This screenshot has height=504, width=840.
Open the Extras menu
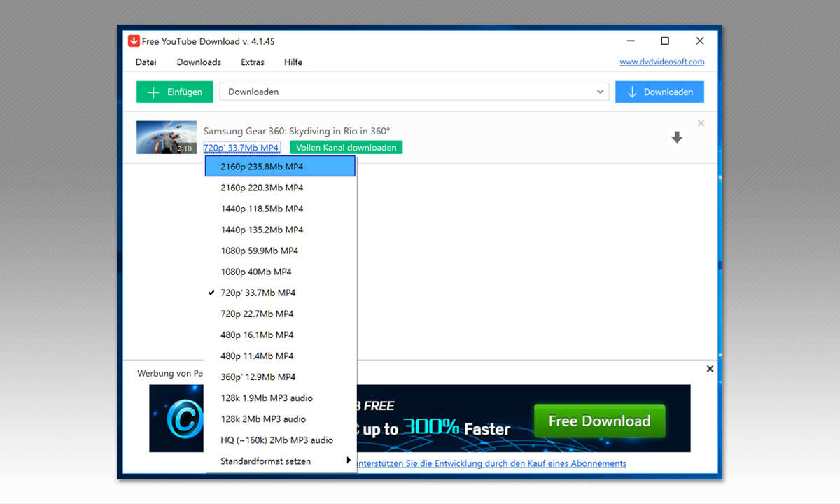pyautogui.click(x=253, y=62)
